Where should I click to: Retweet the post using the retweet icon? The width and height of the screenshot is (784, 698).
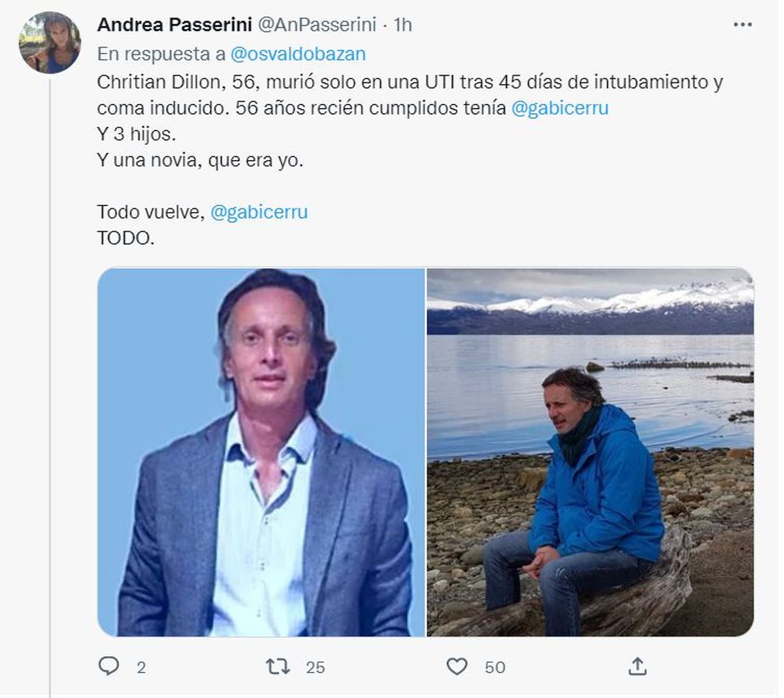(x=278, y=666)
